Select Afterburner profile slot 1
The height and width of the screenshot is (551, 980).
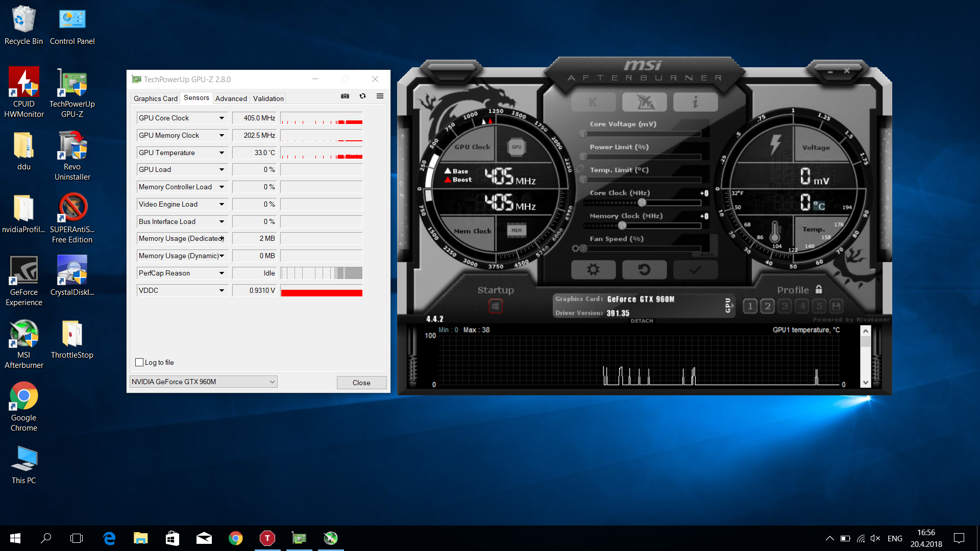[750, 306]
